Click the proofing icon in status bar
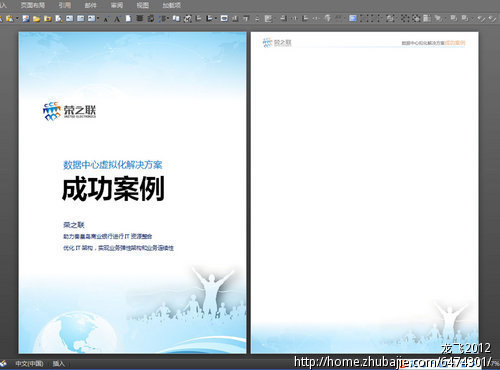The height and width of the screenshot is (370, 500). pos(3,363)
